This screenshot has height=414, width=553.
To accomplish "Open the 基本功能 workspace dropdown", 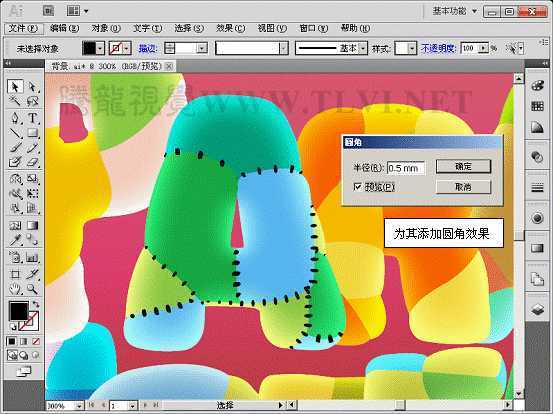I will (455, 11).
